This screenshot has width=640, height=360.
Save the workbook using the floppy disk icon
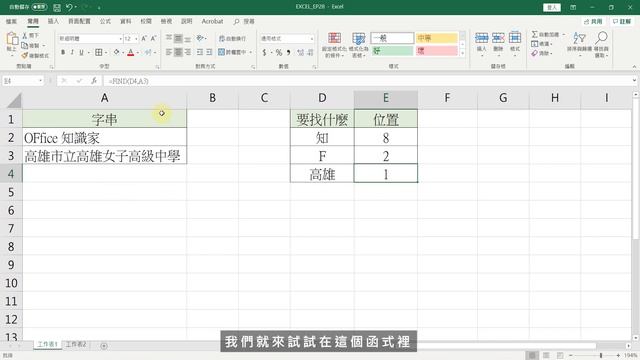[x=57, y=7]
